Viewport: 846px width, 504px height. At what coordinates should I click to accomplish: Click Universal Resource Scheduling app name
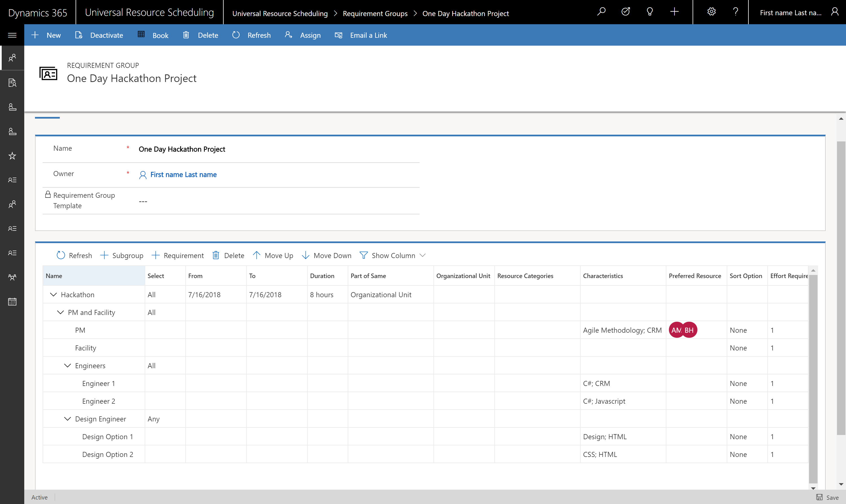click(149, 12)
